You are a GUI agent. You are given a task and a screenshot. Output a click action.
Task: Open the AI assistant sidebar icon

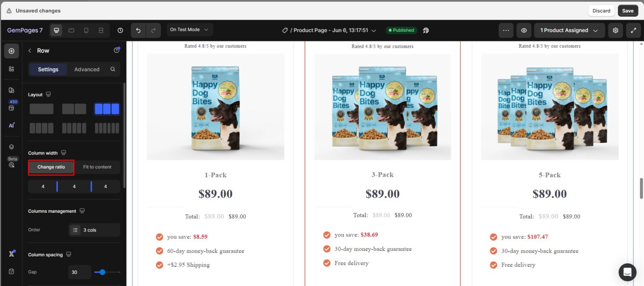click(x=11, y=125)
